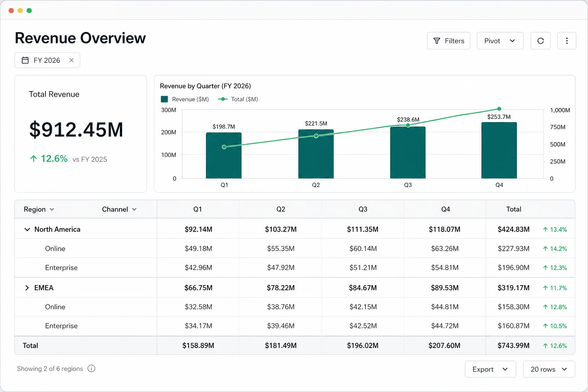Click the Q3 bar in the chart
This screenshot has width=588, height=392.
[408, 152]
